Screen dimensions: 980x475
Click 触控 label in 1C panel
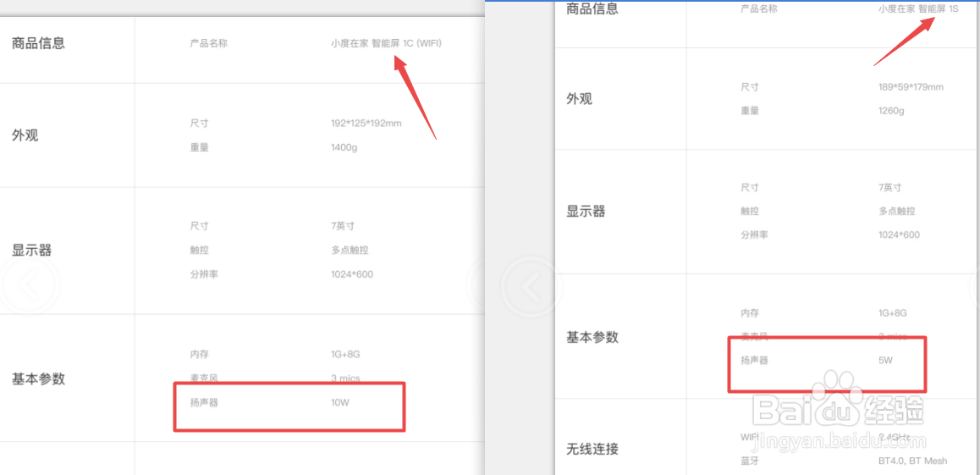pos(200,250)
